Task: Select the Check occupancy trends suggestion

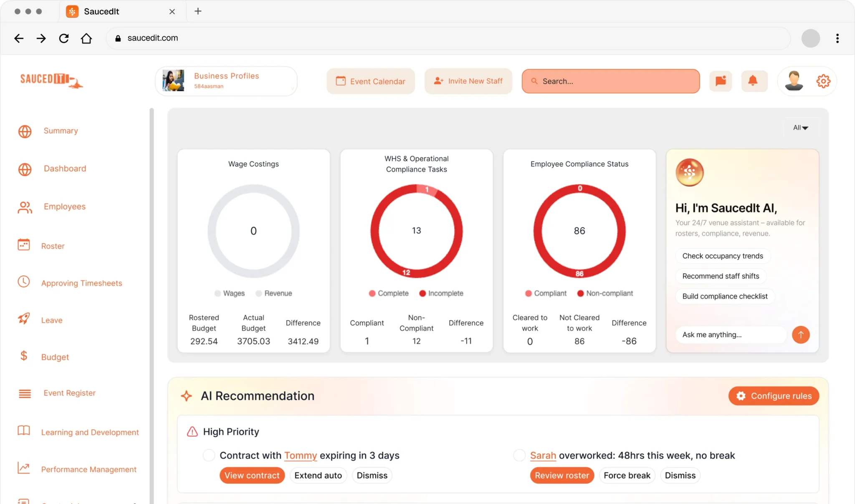Action: (723, 256)
